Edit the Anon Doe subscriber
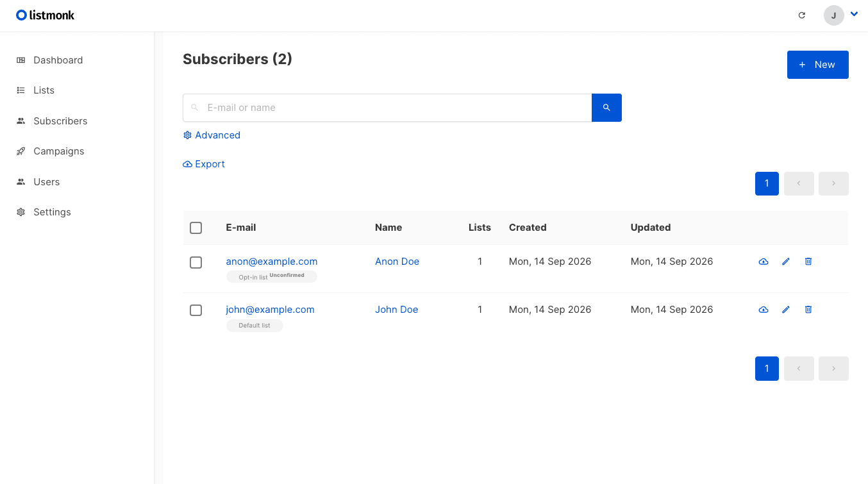The width and height of the screenshot is (868, 484). (x=786, y=262)
